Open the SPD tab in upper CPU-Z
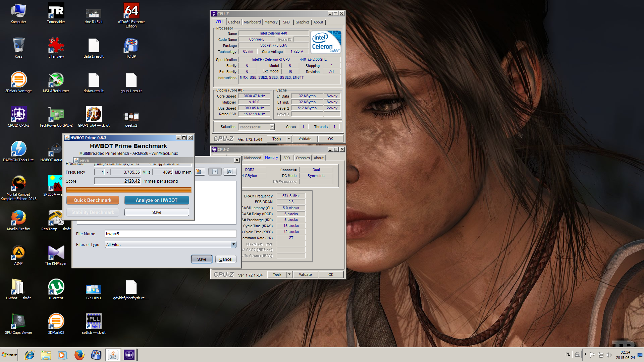The width and height of the screenshot is (644, 362). 286,22
